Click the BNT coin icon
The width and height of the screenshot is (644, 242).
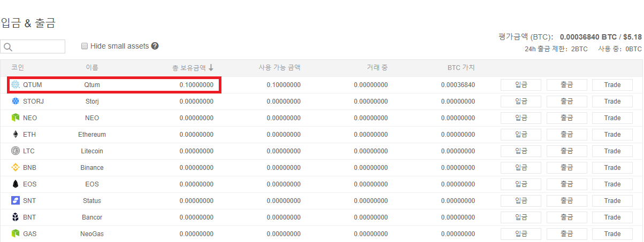[x=16, y=217]
